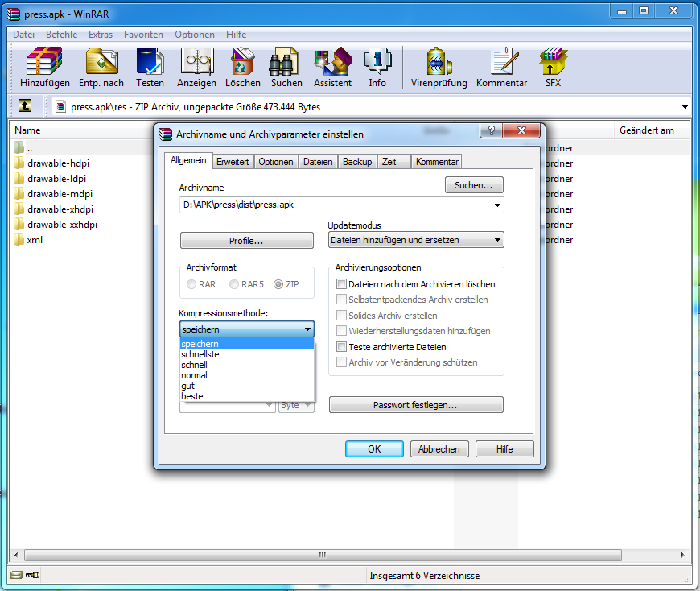Tick the Teste archivierte Dateien checkbox
Image resolution: width=700 pixels, height=591 pixels.
tap(342, 347)
